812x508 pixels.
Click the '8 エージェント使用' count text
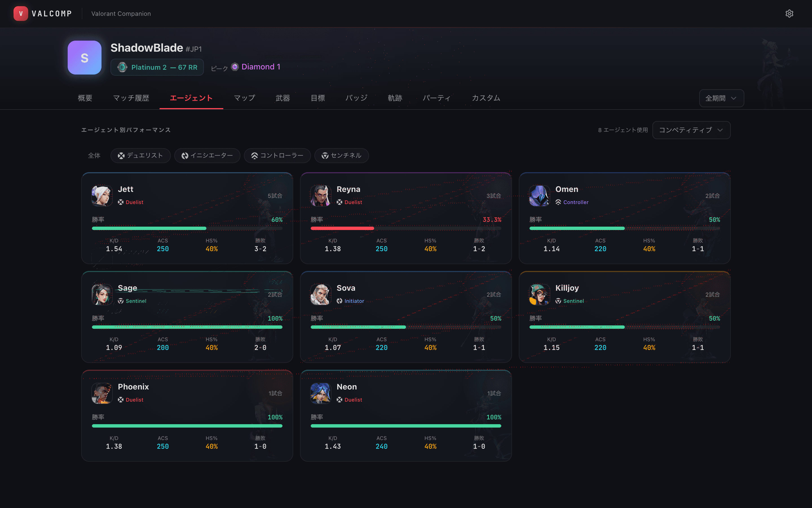tap(623, 130)
